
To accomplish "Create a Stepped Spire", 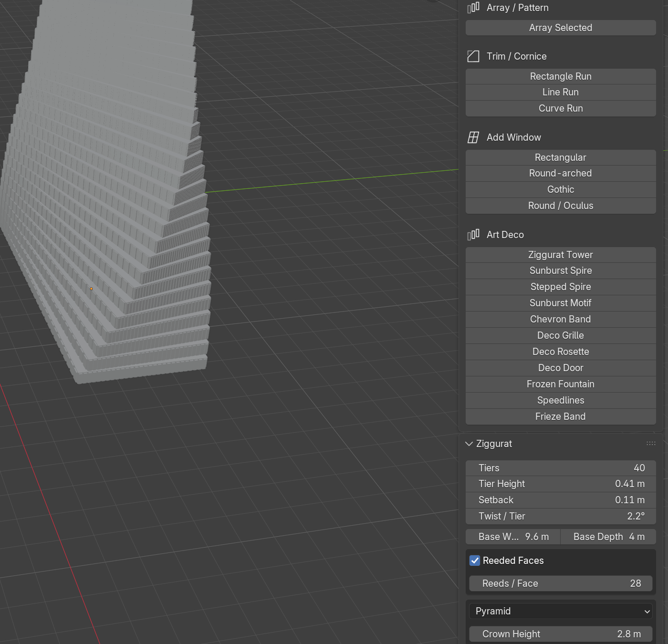I will [x=561, y=287].
